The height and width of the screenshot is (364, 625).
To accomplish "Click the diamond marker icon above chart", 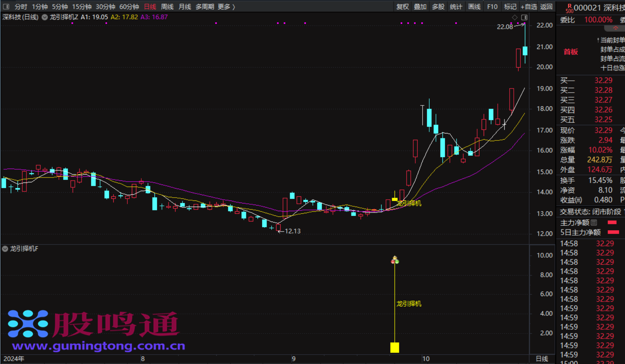I will point(515,17).
